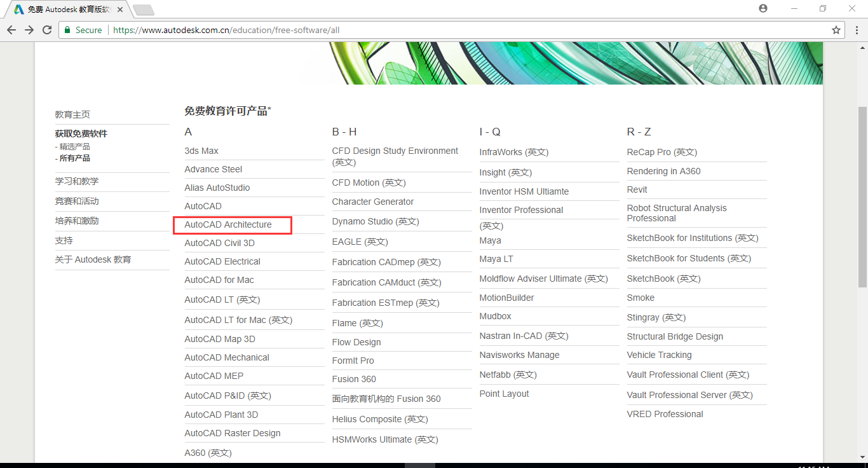The height and width of the screenshot is (468, 868).
Task: Click the browser Back arrow
Action: (x=11, y=30)
